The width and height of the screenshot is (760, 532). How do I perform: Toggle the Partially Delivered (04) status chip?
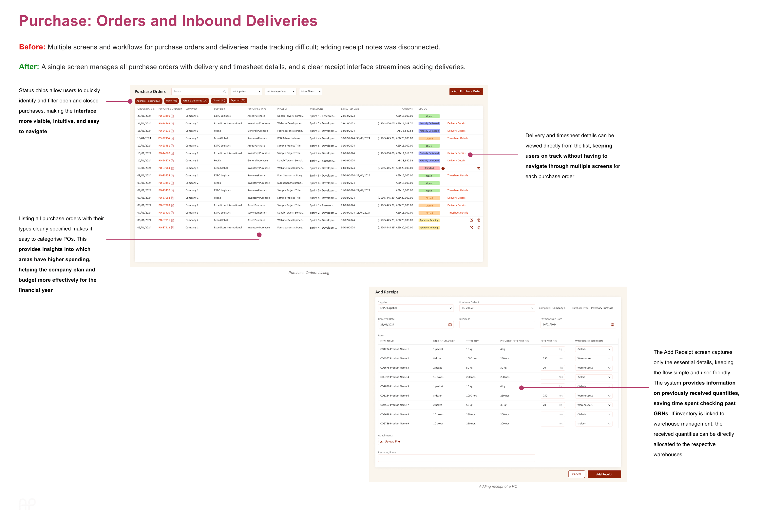[x=195, y=101]
